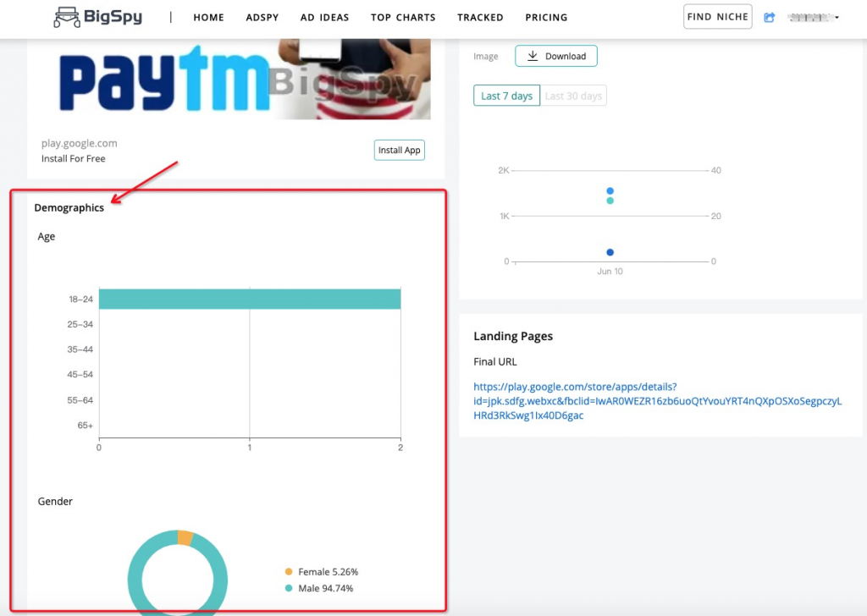Select the Last 7 days tab

click(x=506, y=96)
